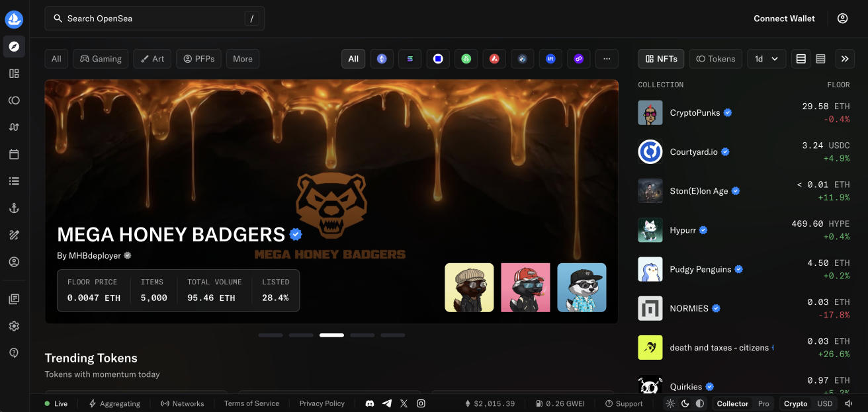
Task: Filter by Avalanche chain icon
Action: tap(494, 59)
